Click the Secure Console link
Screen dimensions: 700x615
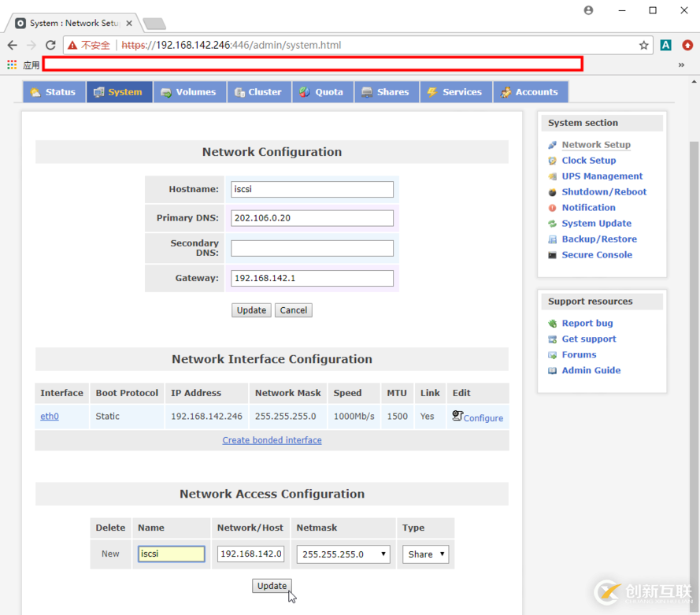(596, 255)
